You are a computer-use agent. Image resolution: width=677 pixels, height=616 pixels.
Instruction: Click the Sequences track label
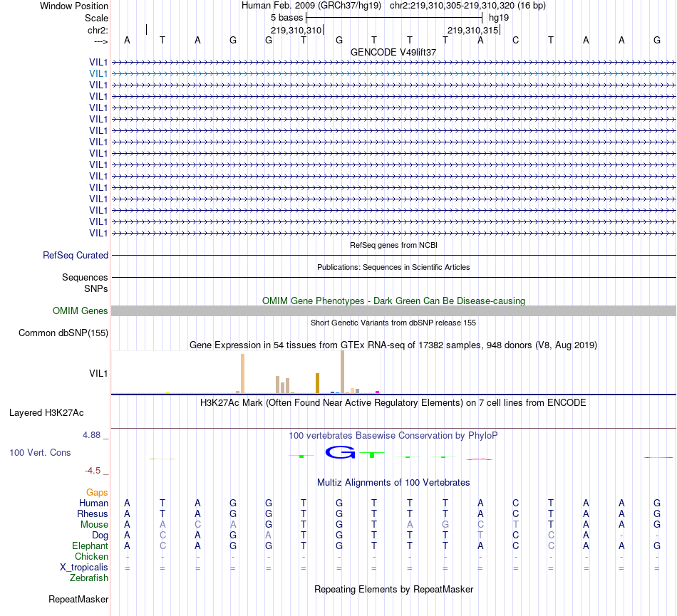pyautogui.click(x=85, y=277)
